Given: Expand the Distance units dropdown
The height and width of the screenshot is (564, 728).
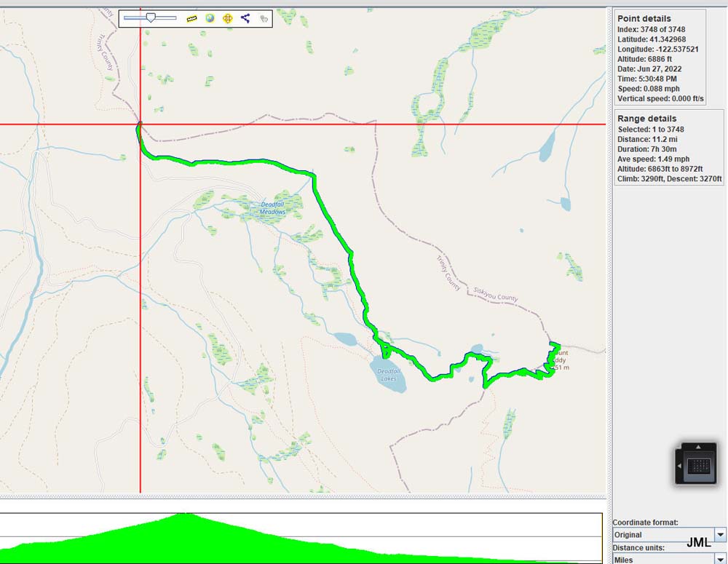Looking at the screenshot, I should [721, 559].
